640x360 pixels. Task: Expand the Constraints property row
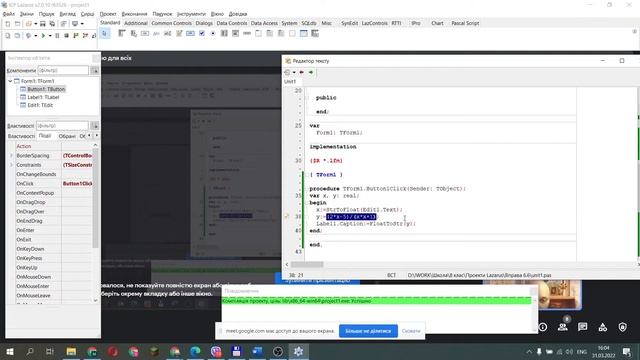coord(11,165)
